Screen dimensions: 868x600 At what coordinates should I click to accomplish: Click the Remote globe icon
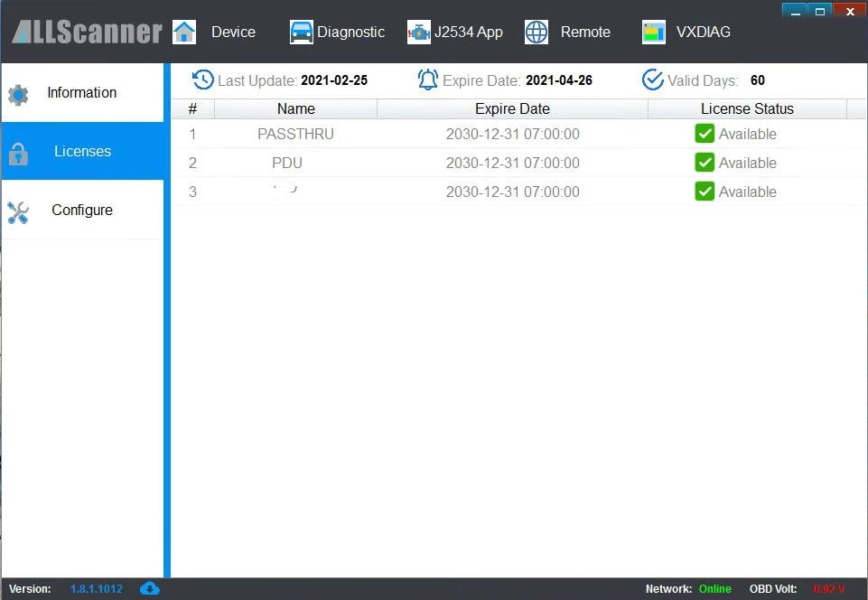[536, 33]
